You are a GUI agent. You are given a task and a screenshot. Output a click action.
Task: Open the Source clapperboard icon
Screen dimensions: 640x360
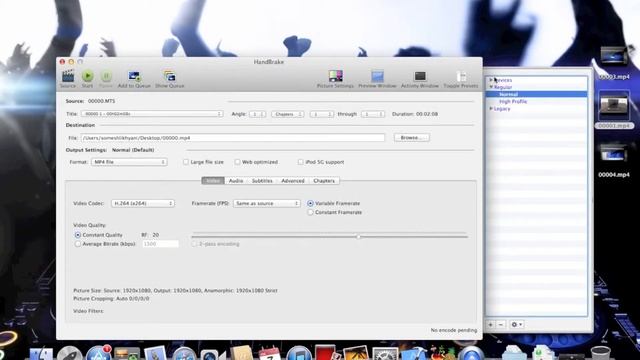pos(68,76)
